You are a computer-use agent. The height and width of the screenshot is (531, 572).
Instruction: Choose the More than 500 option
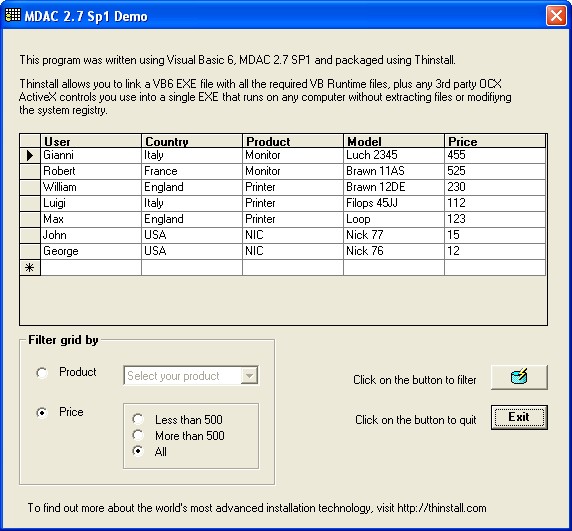138,435
